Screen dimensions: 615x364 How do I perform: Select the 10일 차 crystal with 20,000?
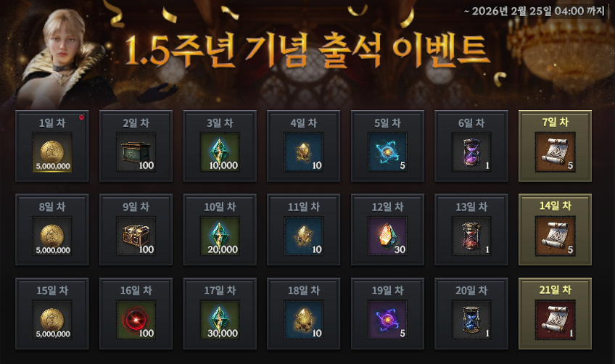[220, 236]
